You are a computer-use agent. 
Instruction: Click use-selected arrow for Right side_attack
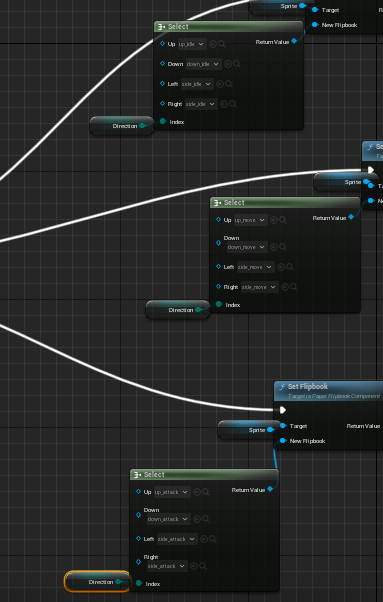click(x=194, y=566)
